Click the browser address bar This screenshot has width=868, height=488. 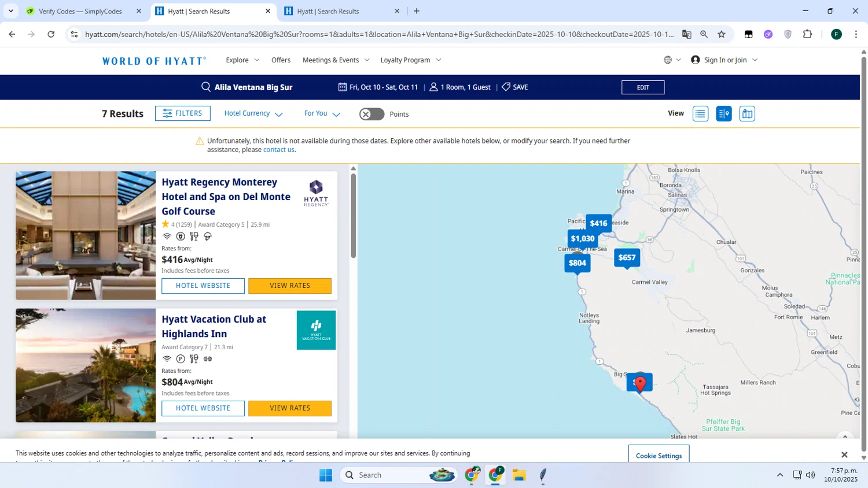(x=379, y=34)
